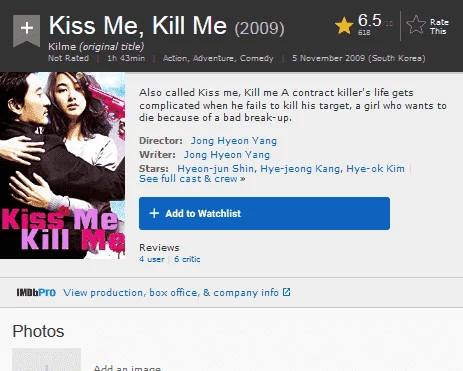Open writer Jong Hyeon Yang link

coord(227,155)
